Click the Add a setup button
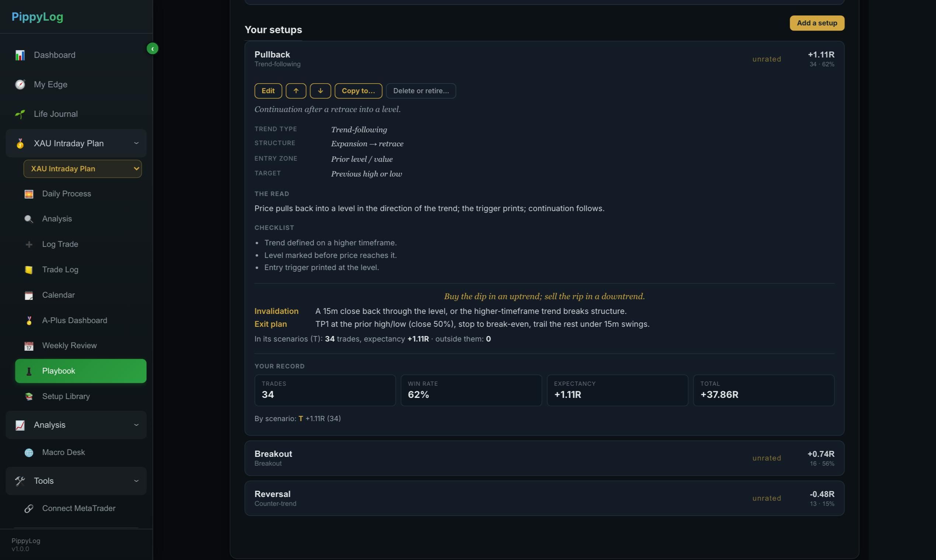The height and width of the screenshot is (560, 936). click(817, 23)
